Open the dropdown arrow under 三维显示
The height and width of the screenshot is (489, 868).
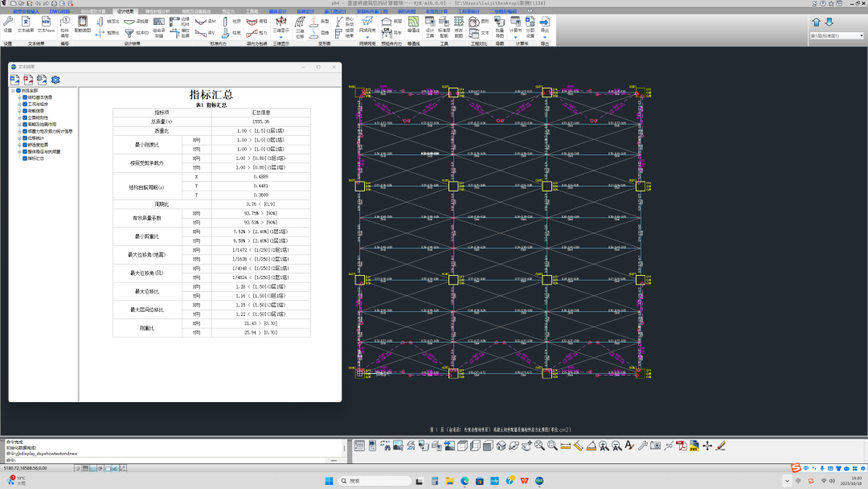(x=280, y=37)
